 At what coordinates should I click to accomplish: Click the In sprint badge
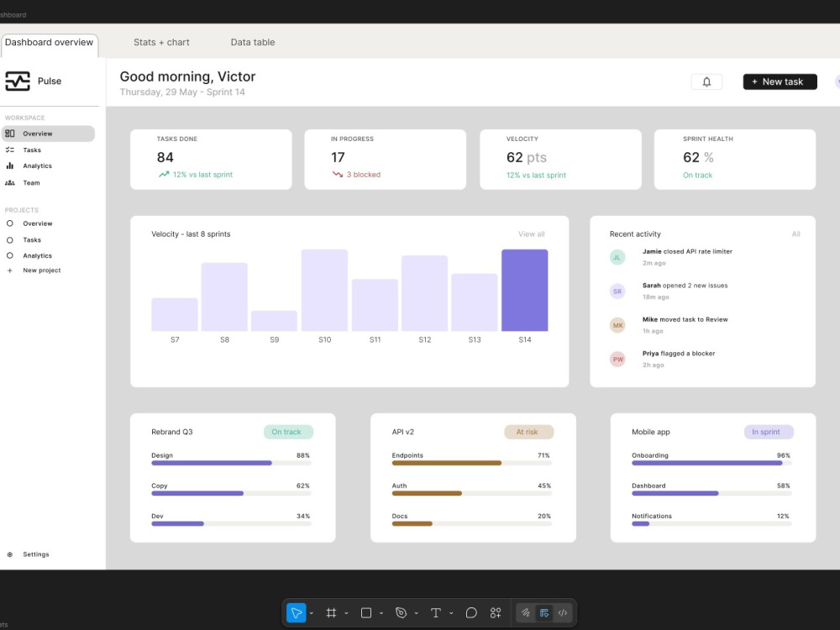tap(769, 432)
